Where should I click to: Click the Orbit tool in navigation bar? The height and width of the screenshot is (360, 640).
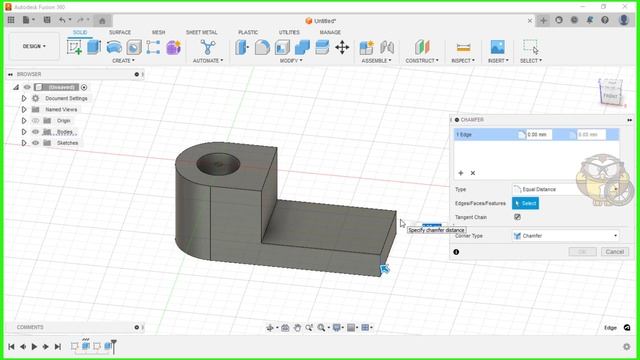(x=270, y=327)
